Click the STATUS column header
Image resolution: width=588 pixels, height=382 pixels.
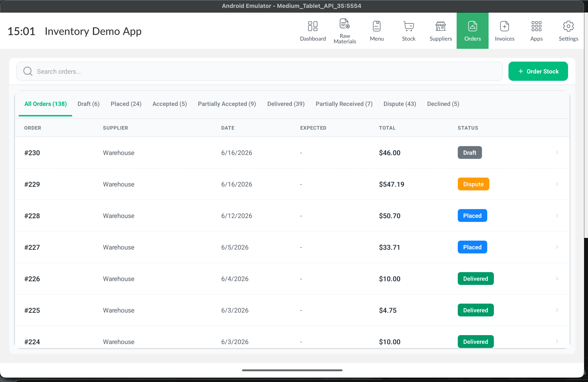[x=468, y=128]
